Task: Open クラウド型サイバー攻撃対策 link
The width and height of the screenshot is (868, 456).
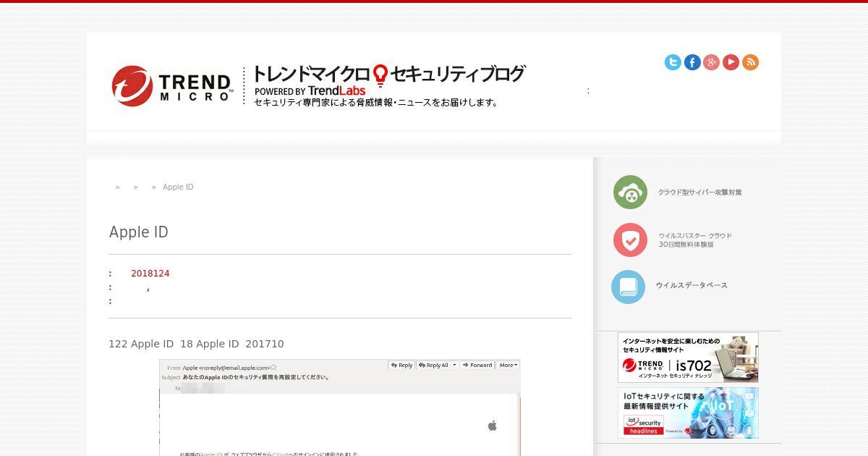Action: point(699,193)
